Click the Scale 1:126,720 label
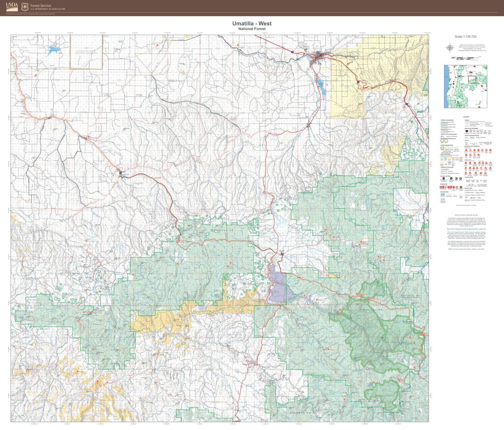 pyautogui.click(x=466, y=37)
